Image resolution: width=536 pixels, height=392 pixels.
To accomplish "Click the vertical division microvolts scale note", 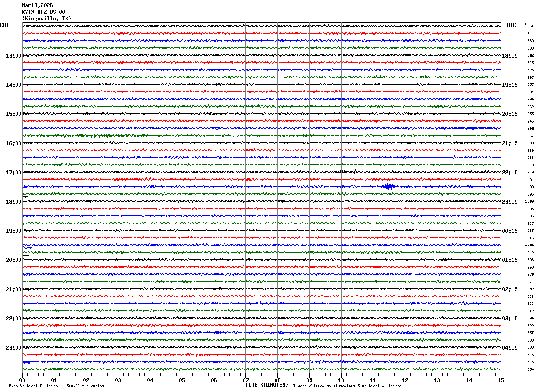I will [x=56, y=386].
